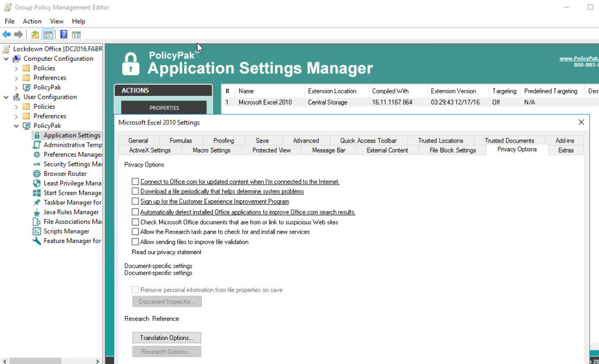The image size is (599, 364).
Task: Click the Show/Hide action pane icon
Action: [x=77, y=34]
